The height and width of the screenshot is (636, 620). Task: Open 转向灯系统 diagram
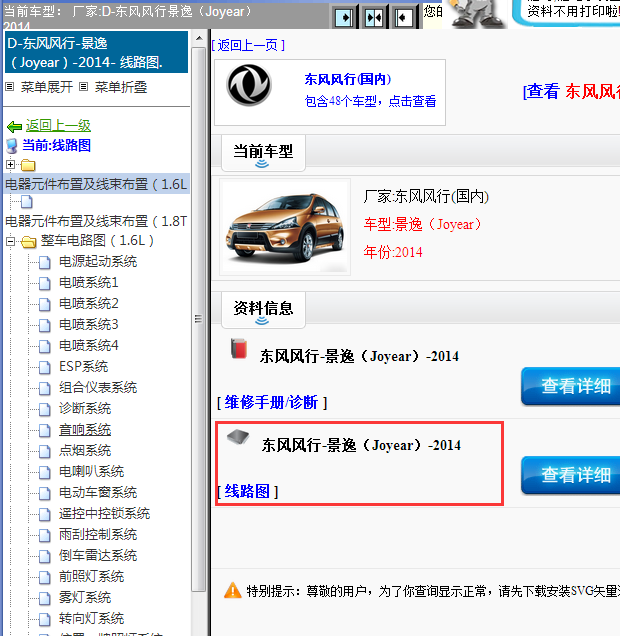click(x=91, y=618)
